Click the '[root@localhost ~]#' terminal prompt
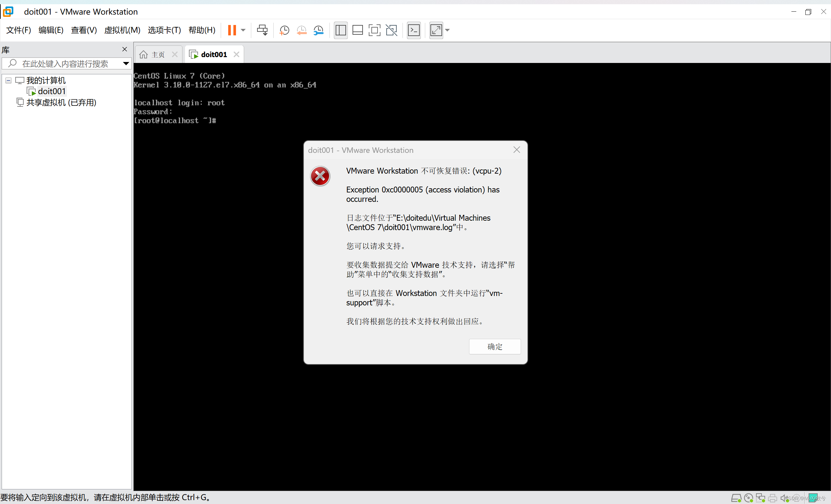 (x=175, y=120)
